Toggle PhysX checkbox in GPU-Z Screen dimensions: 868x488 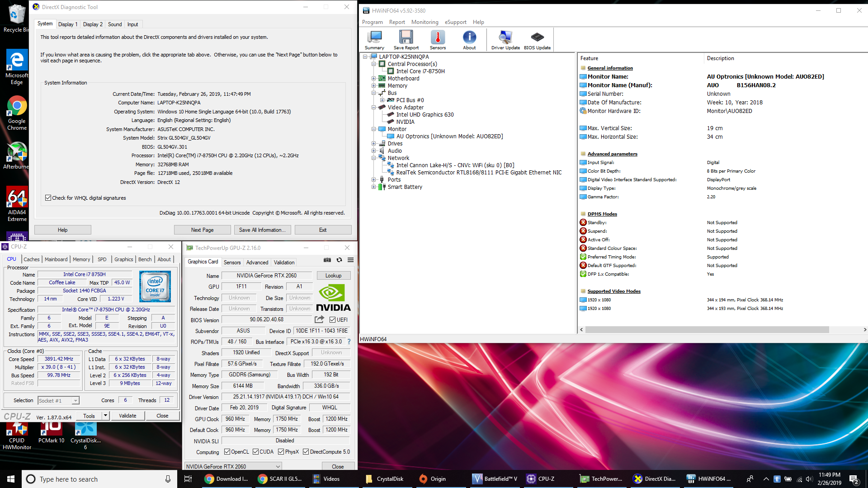click(281, 452)
